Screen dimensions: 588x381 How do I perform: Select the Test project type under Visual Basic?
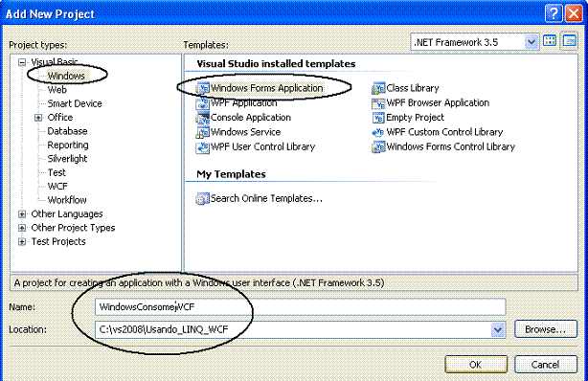coord(57,173)
